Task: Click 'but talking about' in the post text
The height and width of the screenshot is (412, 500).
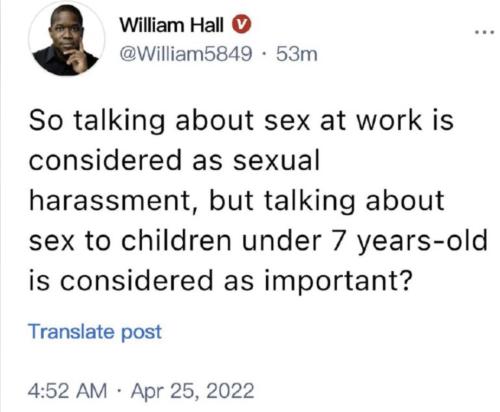Action: coord(327,201)
